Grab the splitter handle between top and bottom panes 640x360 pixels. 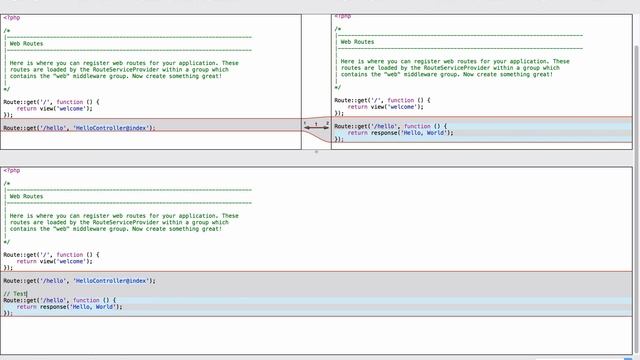click(x=316, y=152)
